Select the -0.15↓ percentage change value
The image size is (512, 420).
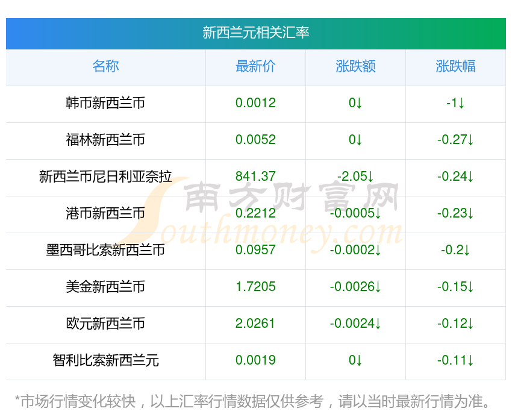pos(455,287)
